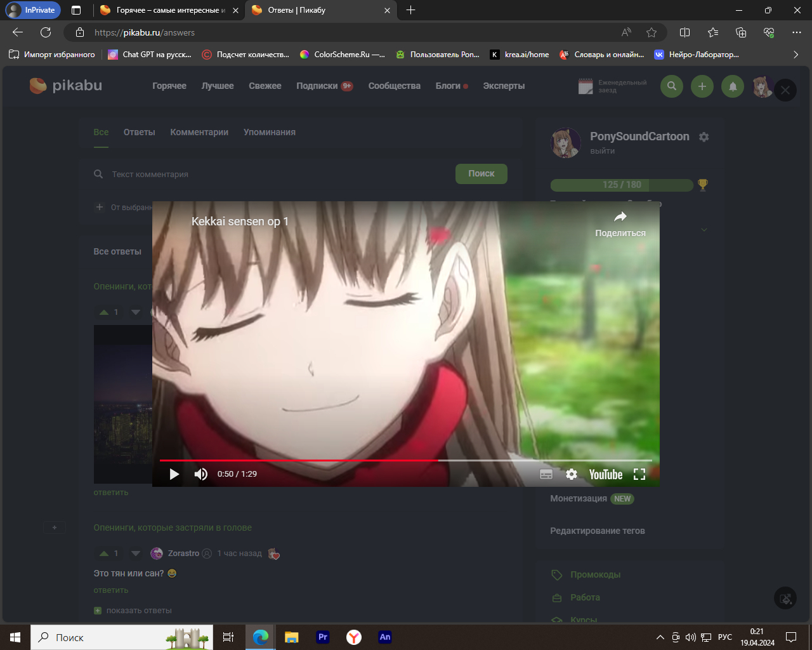Screen dimensions: 812x650
Task: Select the Комментарии tab
Action: tap(199, 132)
